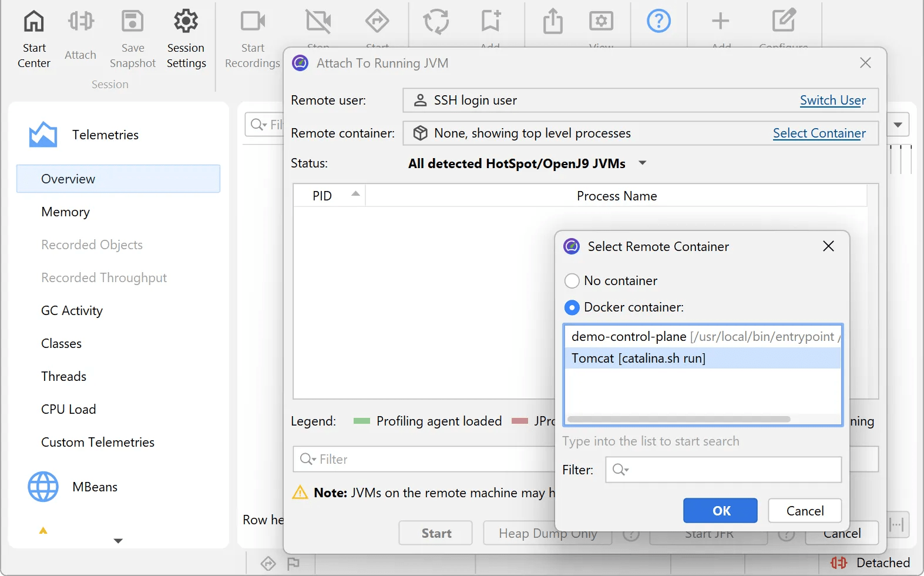Select the No container radio button

tap(572, 281)
